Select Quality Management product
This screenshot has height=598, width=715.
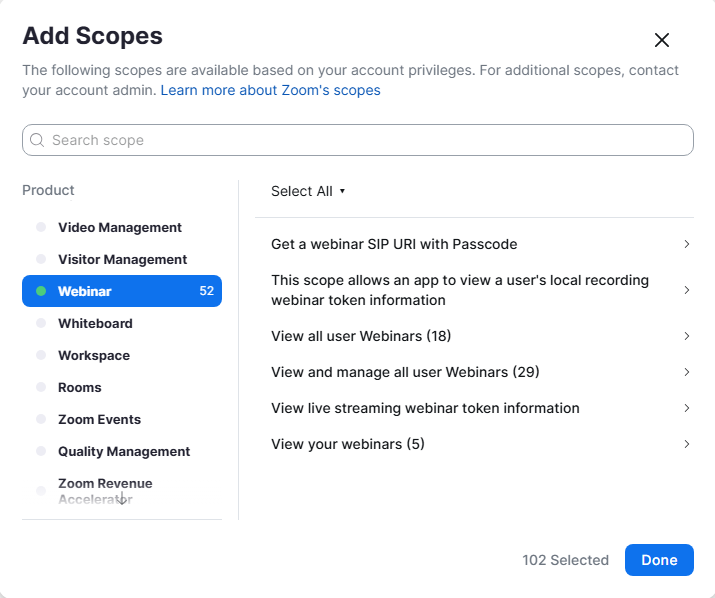point(124,452)
